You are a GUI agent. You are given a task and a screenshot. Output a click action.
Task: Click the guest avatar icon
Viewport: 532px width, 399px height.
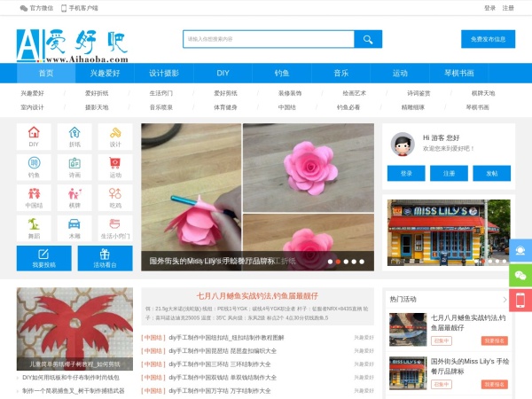(x=403, y=145)
